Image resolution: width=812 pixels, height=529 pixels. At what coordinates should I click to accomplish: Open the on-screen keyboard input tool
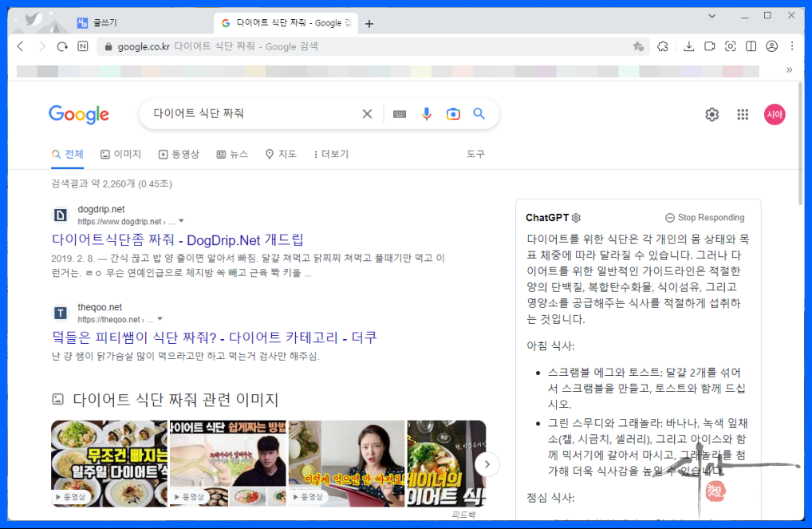[x=400, y=114]
